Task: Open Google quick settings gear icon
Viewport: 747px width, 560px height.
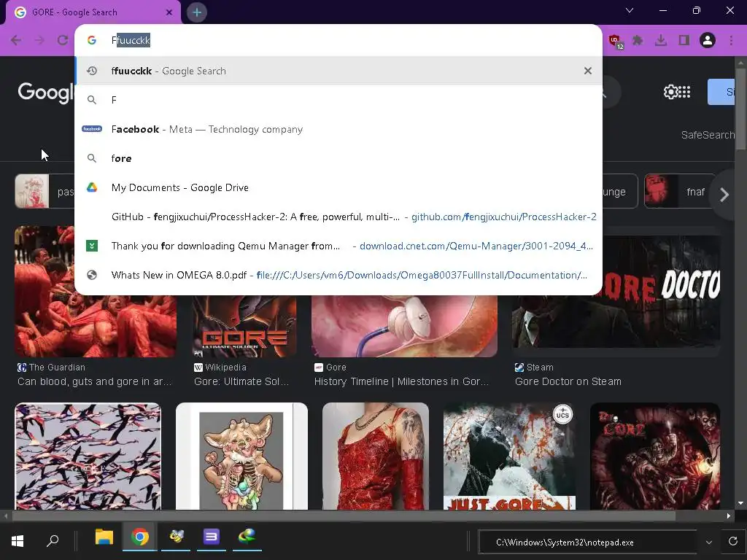Action: 671,92
